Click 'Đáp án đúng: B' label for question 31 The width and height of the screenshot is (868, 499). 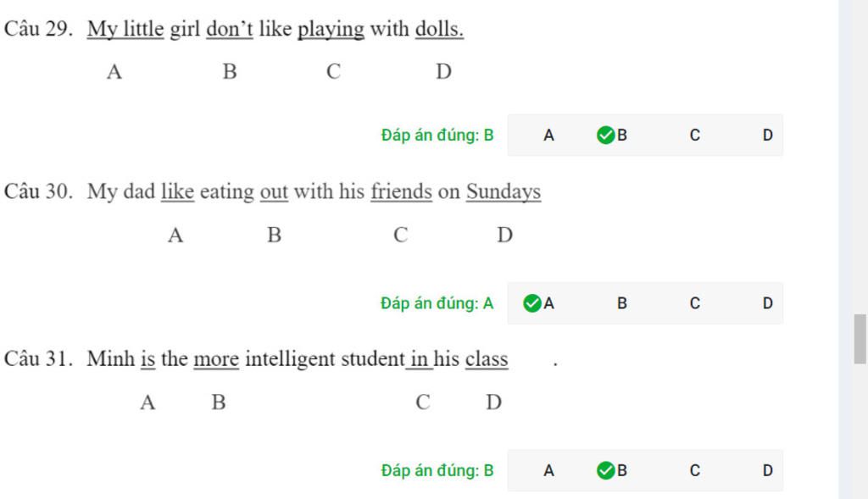pyautogui.click(x=437, y=470)
